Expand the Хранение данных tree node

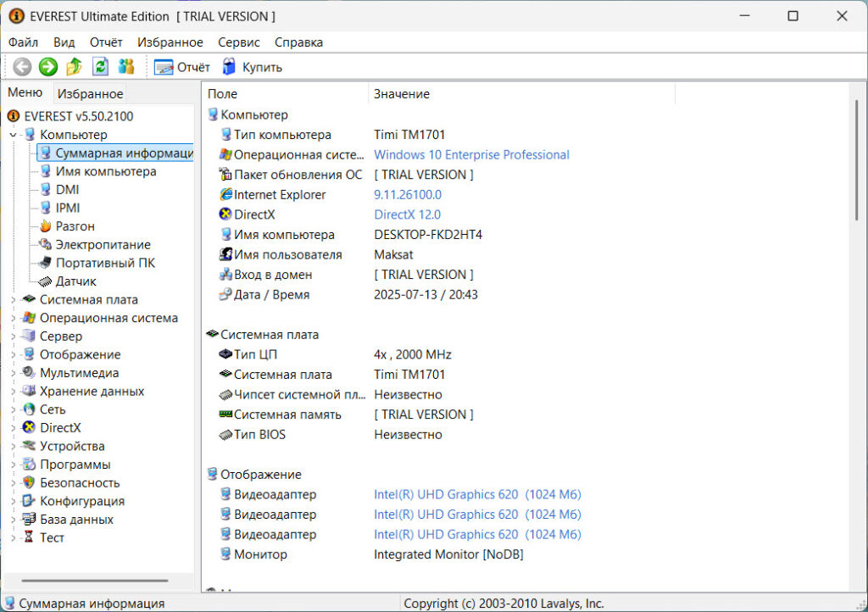tap(13, 392)
